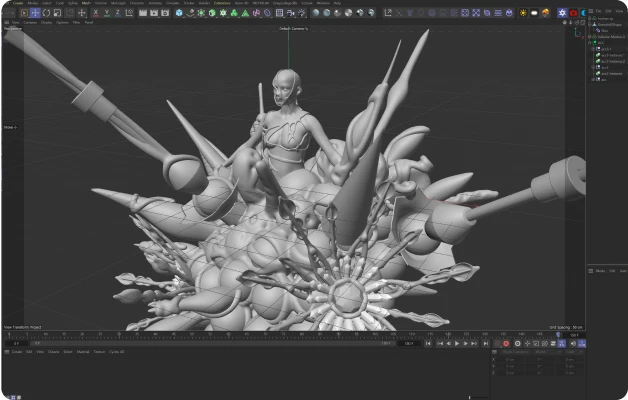
Task: Open the Window menu
Action: (x=323, y=3)
